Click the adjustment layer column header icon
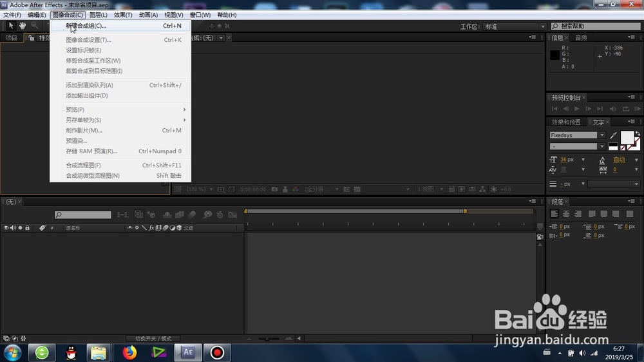The width and height of the screenshot is (644, 362). 173,227
